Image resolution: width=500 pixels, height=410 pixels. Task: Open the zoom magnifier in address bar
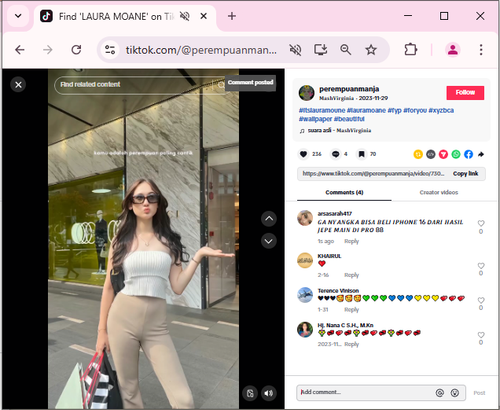(346, 50)
